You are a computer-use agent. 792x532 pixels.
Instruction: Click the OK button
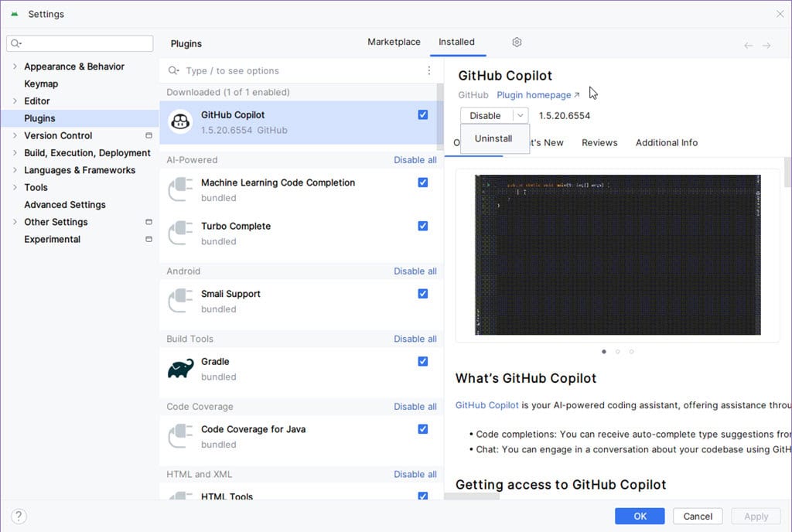tap(640, 516)
